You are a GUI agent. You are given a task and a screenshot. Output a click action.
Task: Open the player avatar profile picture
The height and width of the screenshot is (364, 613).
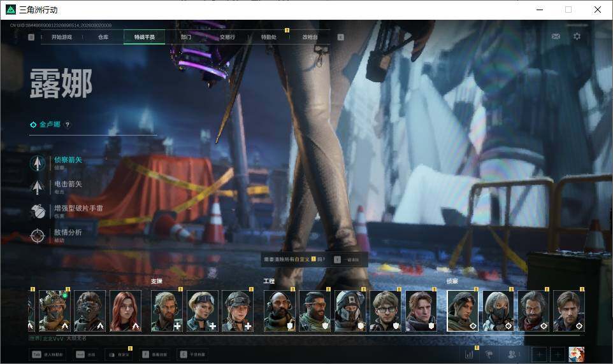tap(576, 354)
